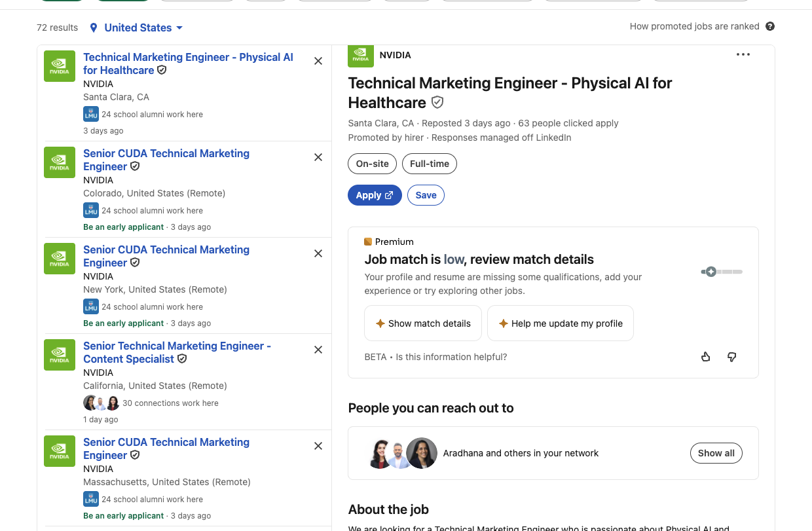Click 'Santa Clara, CA' on the first job card
The image size is (812, 531).
coord(116,97)
